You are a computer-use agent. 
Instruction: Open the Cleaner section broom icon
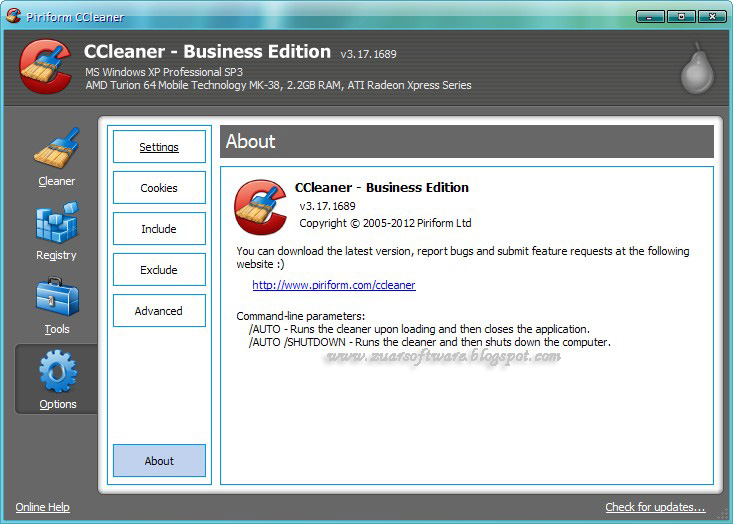[x=57, y=148]
